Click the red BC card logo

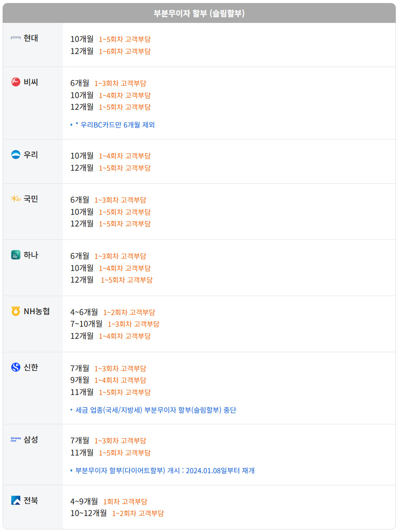[x=16, y=82]
